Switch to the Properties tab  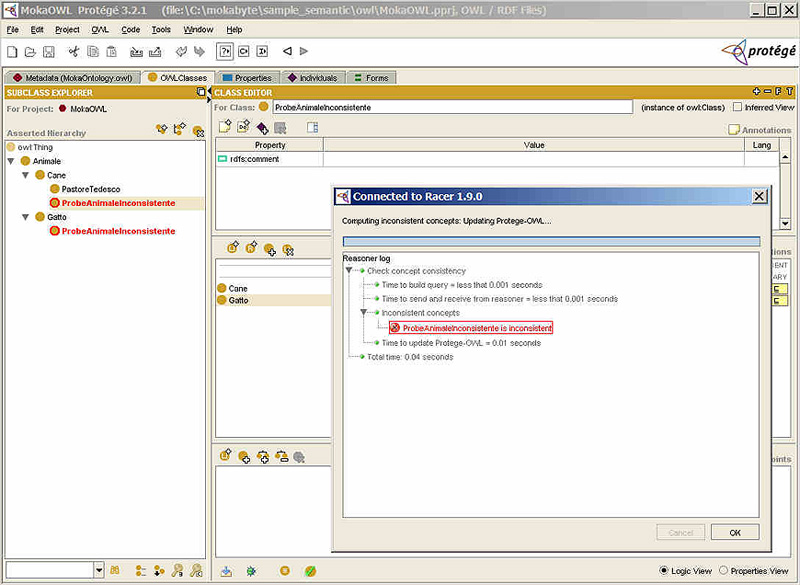coord(248,78)
